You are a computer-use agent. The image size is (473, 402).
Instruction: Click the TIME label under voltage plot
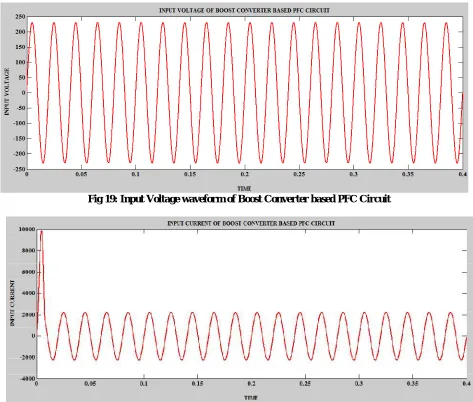tap(244, 188)
